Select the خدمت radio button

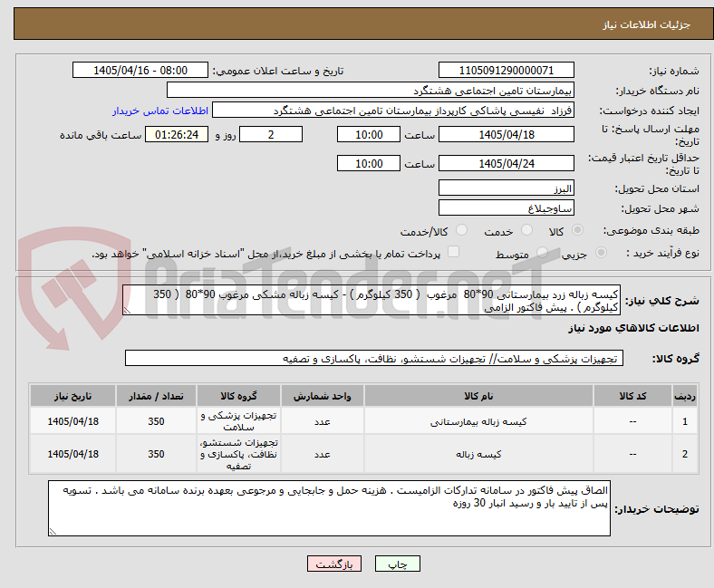[x=526, y=230]
